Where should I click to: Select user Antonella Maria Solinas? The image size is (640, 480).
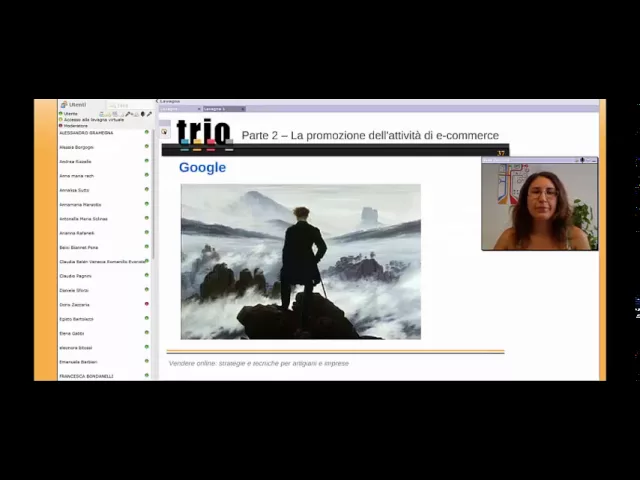[x=83, y=219]
